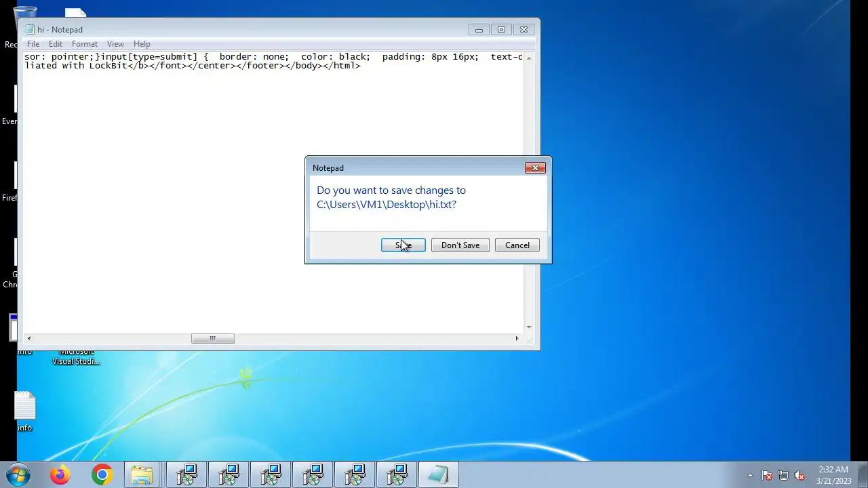Close the hi - Notepad window

coord(524,30)
